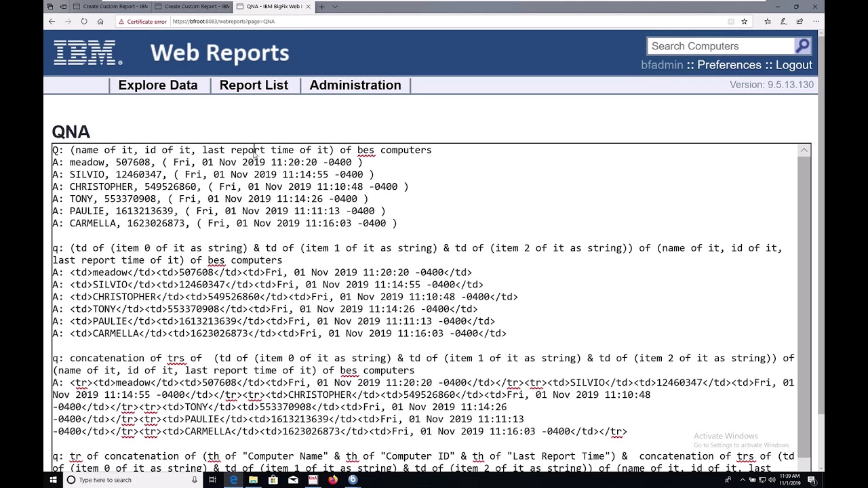Open Microsoft Store from the taskbar
868x488 pixels.
(x=273, y=480)
